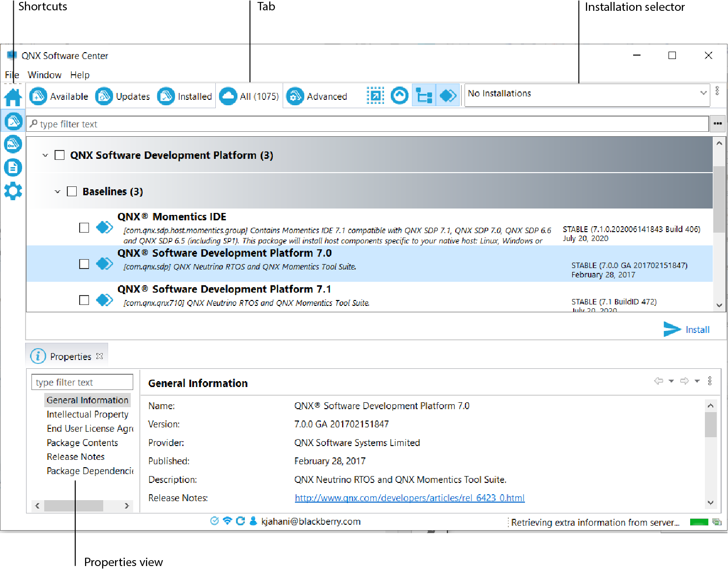
Task: Open the Help menu
Action: coord(80,75)
